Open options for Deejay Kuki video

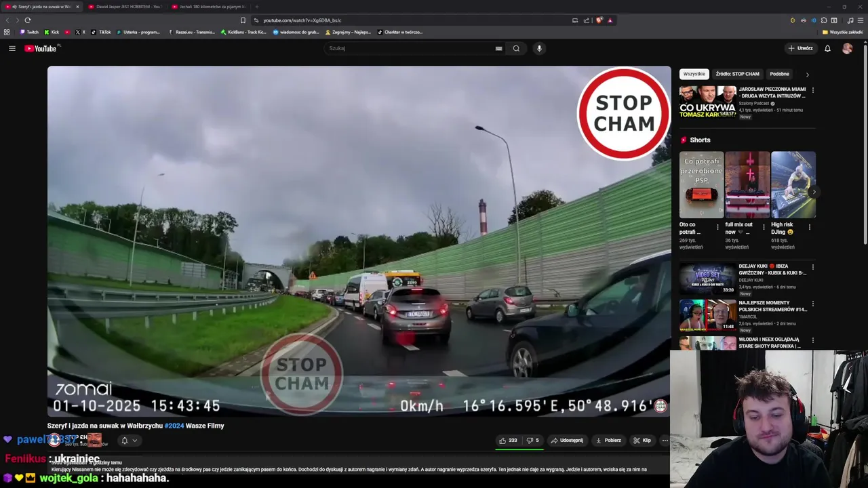(x=812, y=267)
